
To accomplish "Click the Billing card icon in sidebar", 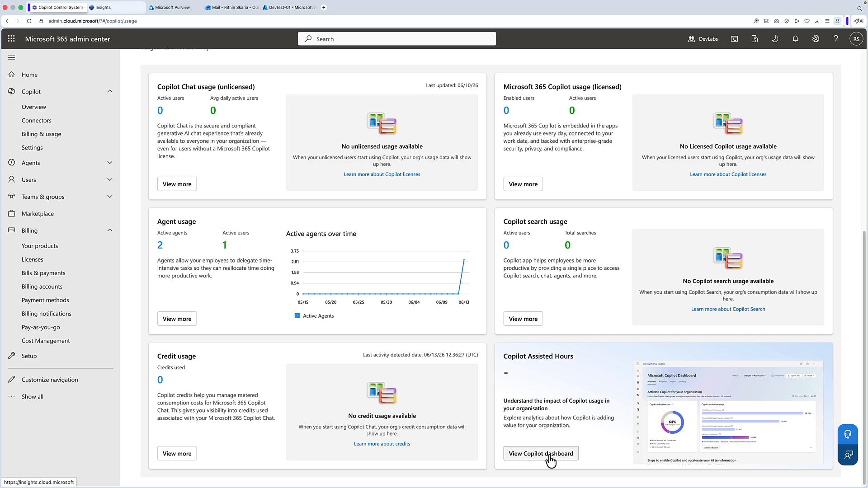I will [x=12, y=230].
